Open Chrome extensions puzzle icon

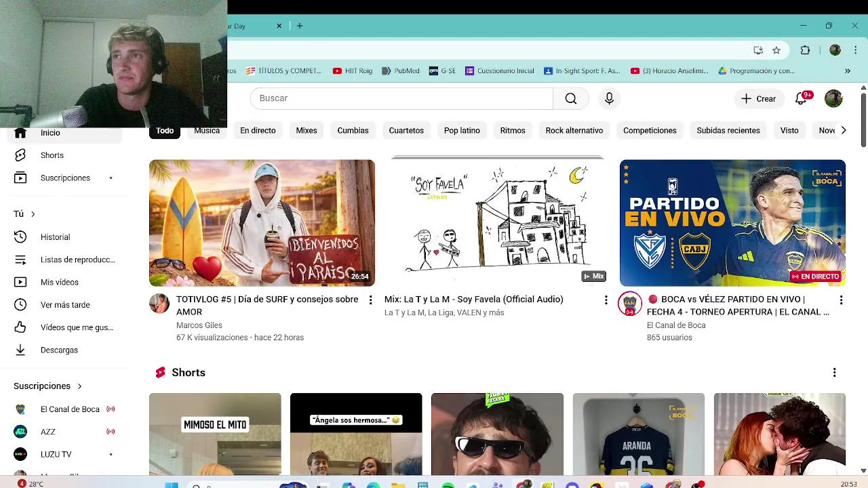[805, 50]
